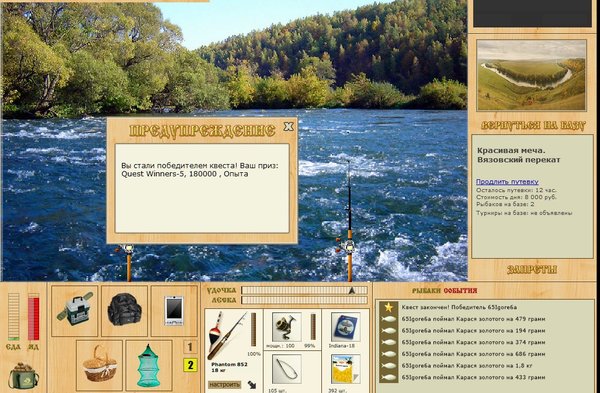Click 'Рыбаков на базе: 2' text
This screenshot has height=393, width=600.
pyautogui.click(x=505, y=204)
